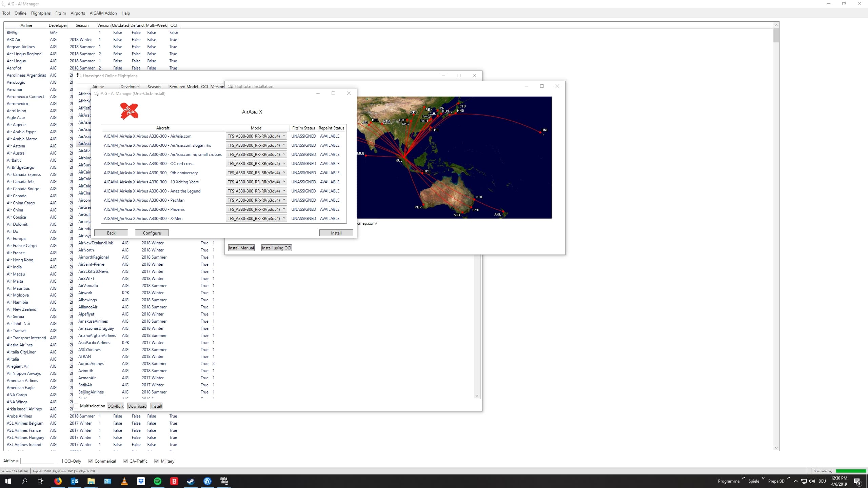Open the volume control in system tray
Viewport: 868px width, 488px height.
pos(812,481)
